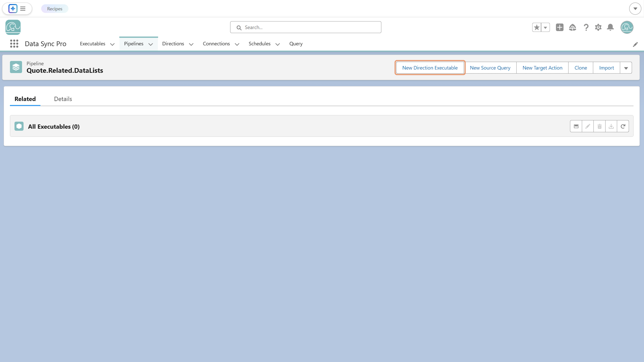Switch to the Related tab
The width and height of the screenshot is (644, 362).
click(x=25, y=99)
